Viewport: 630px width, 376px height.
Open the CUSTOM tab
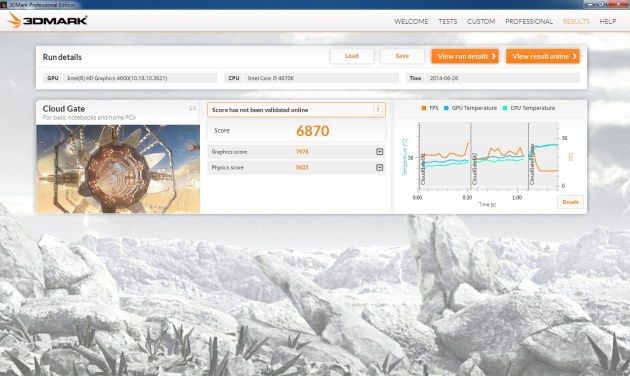481,21
